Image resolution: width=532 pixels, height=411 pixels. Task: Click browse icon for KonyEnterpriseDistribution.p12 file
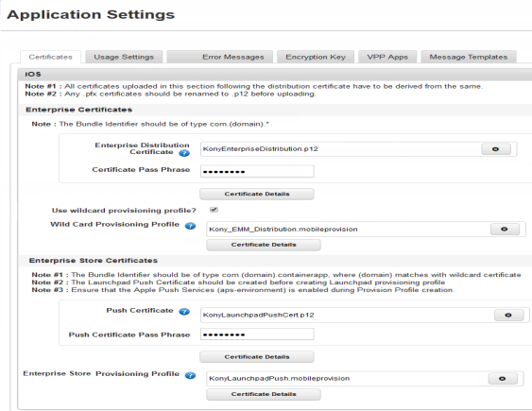click(496, 149)
